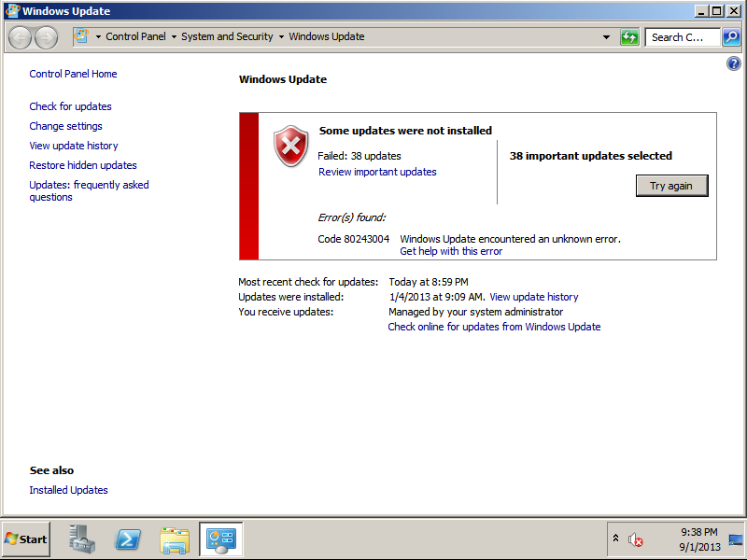
Task: Click the Windows Update title bar icon
Action: tap(12, 10)
